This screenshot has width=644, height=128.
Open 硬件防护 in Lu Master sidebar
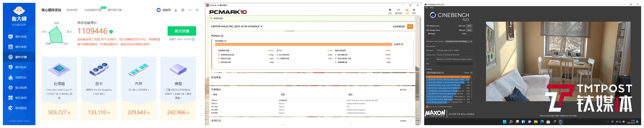tap(19, 67)
